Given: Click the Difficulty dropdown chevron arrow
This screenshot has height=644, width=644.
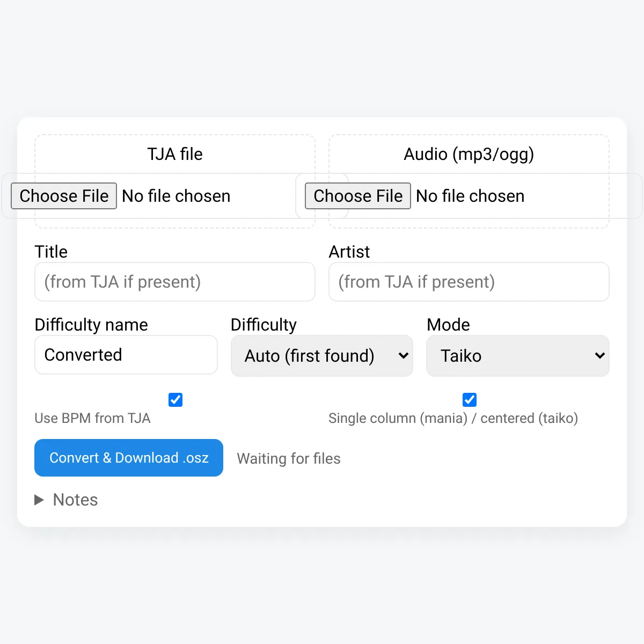Looking at the screenshot, I should click(x=404, y=356).
